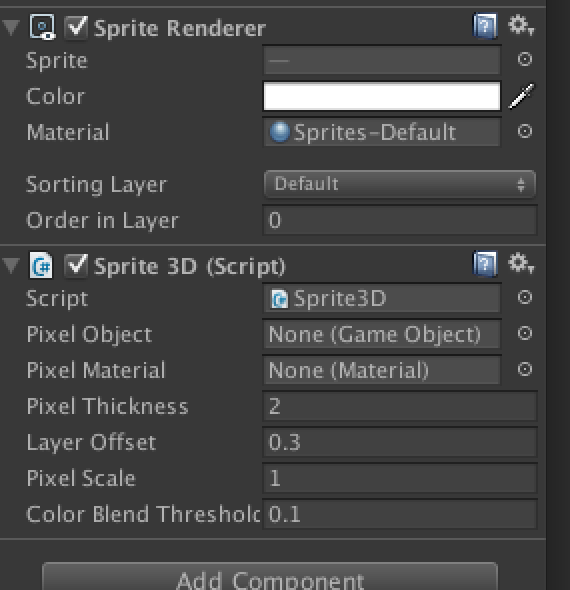Image resolution: width=570 pixels, height=590 pixels.
Task: Use the eyedropper next to Color
Action: point(521,96)
